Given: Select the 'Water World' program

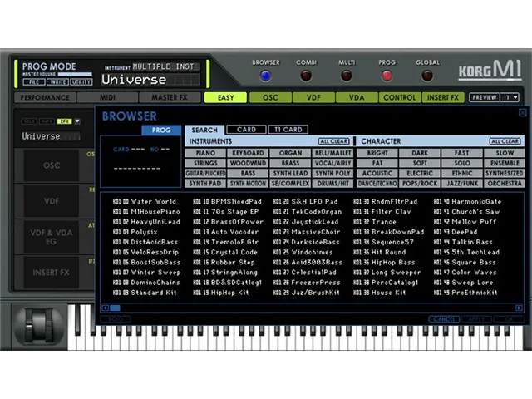Looking at the screenshot, I should (144, 201).
